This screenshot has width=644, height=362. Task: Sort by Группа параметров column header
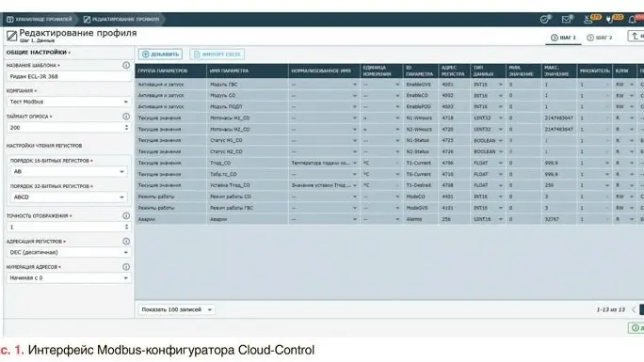170,71
